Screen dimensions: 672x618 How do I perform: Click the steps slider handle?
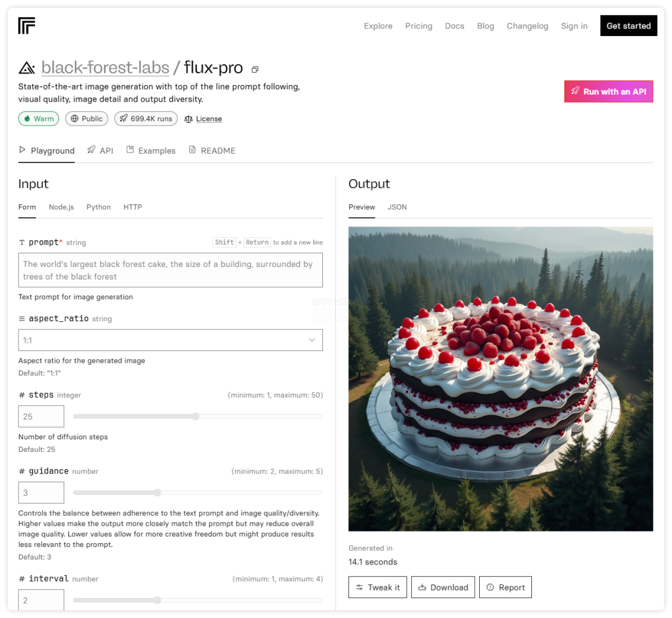[195, 416]
